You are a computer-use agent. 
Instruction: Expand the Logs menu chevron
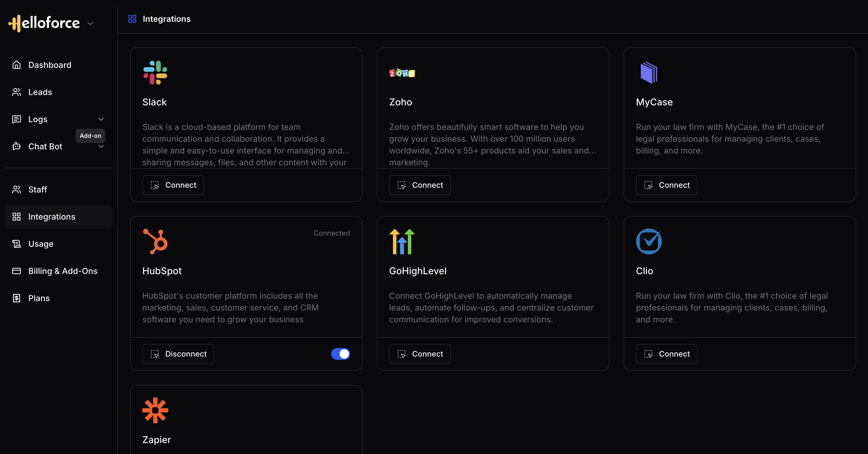(101, 119)
